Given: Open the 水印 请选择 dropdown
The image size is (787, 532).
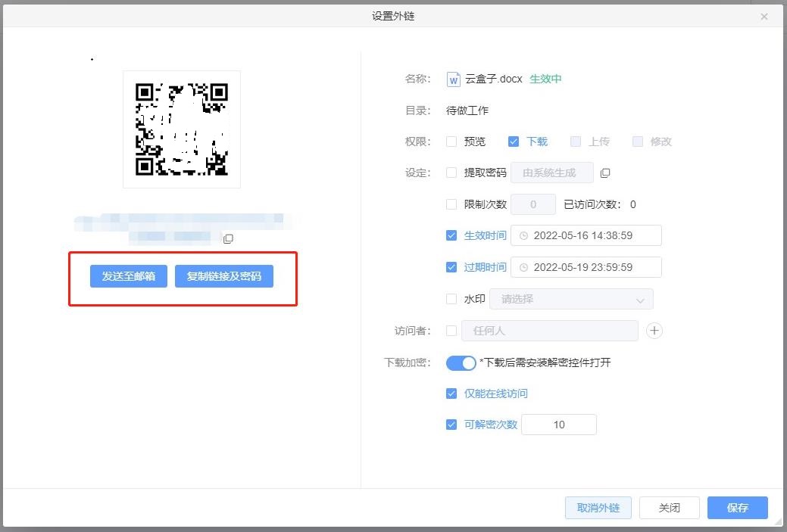Looking at the screenshot, I should point(571,300).
